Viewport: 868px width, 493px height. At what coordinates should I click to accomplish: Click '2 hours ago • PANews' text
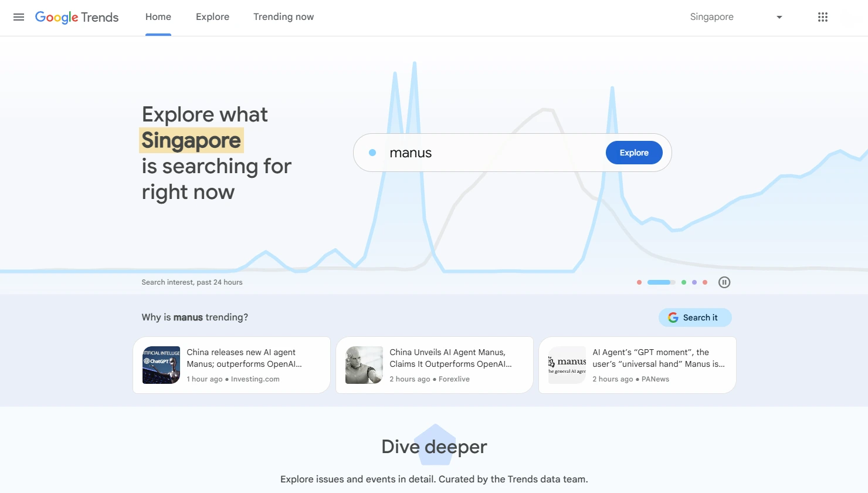(630, 379)
